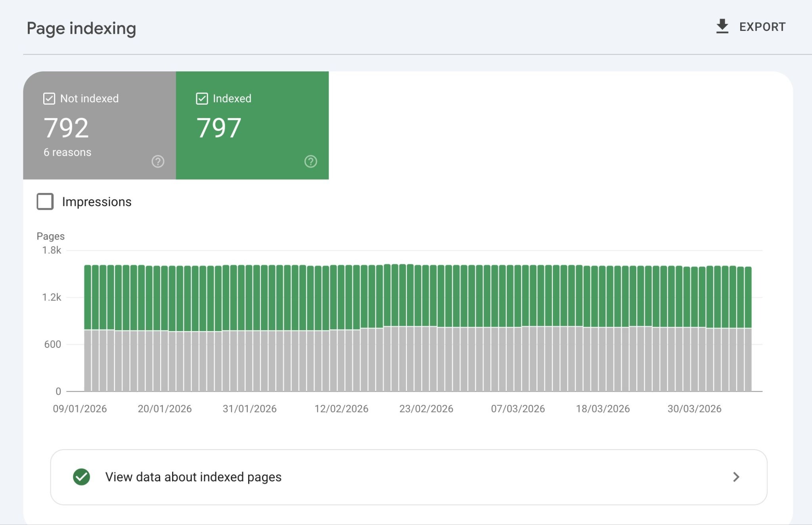Open the help icon on Indexed card
Screen dimensions: 812x525
(311, 161)
